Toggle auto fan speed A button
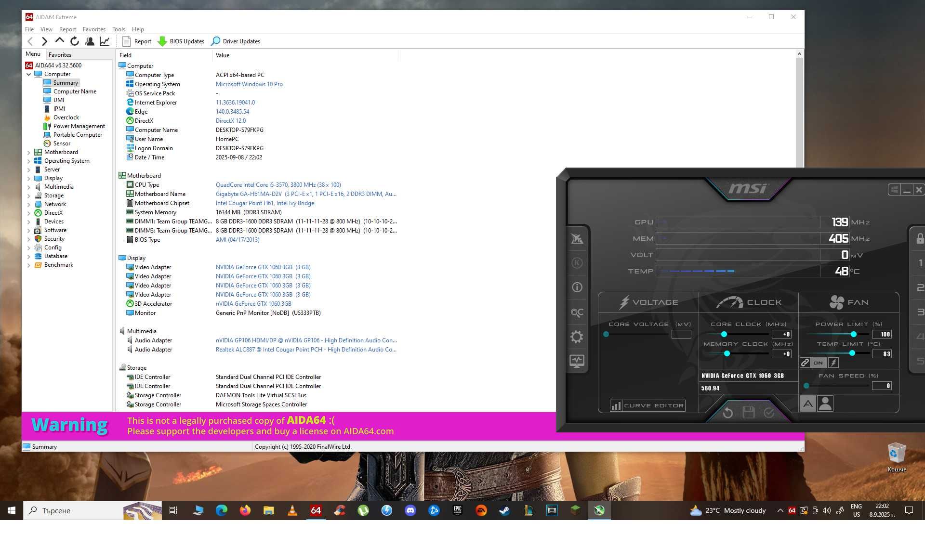The image size is (925, 560). 808,404
